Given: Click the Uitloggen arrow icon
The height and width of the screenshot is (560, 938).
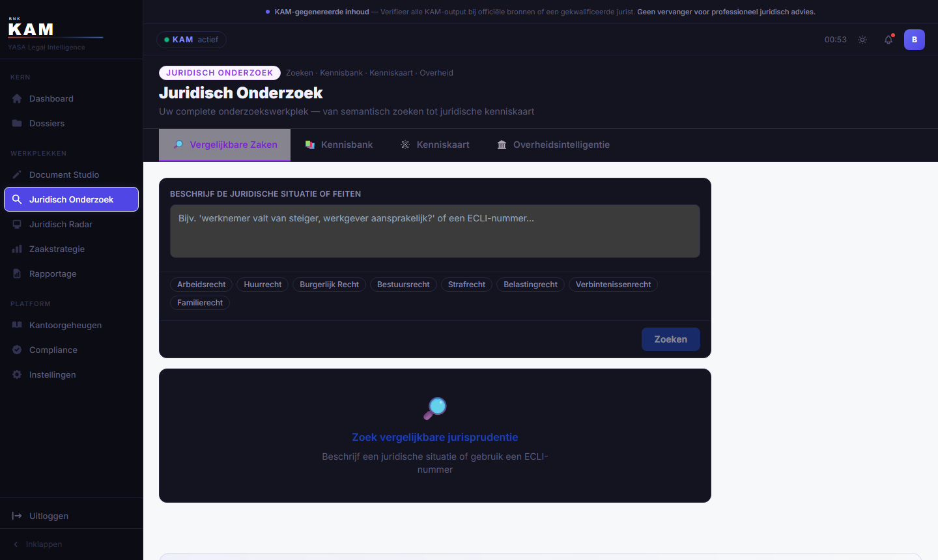Looking at the screenshot, I should (17, 516).
